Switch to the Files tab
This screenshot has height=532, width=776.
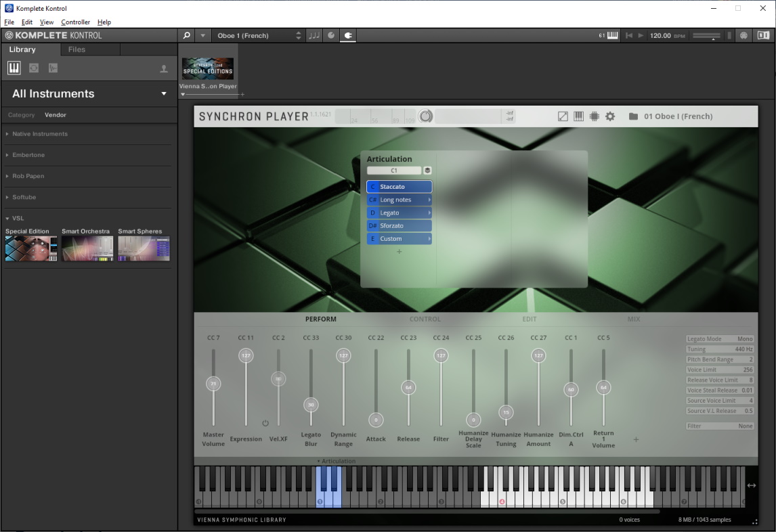coord(77,49)
